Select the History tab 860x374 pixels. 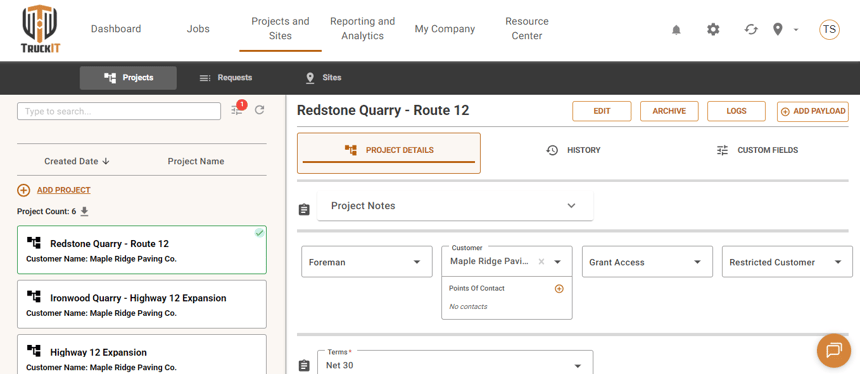click(x=573, y=150)
